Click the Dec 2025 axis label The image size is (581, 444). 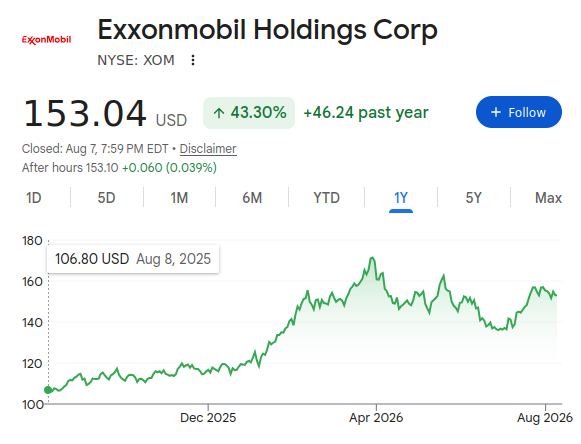click(208, 418)
